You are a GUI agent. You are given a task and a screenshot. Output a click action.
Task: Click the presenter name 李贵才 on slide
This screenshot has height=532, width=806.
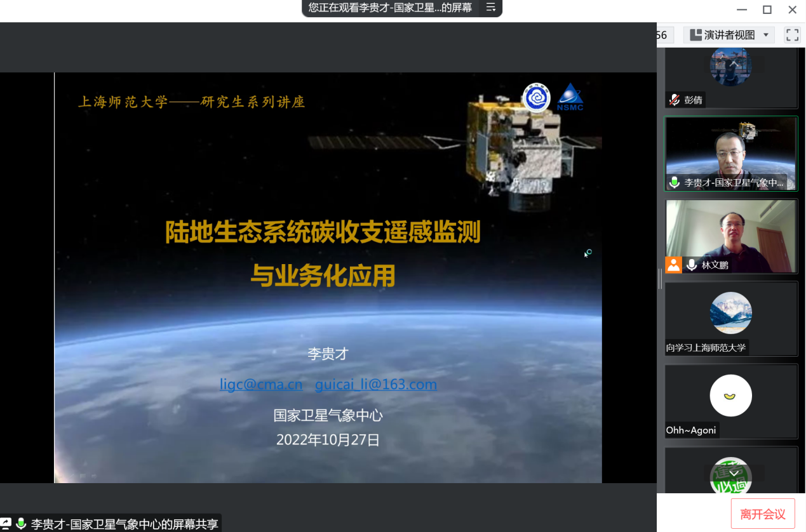point(328,354)
